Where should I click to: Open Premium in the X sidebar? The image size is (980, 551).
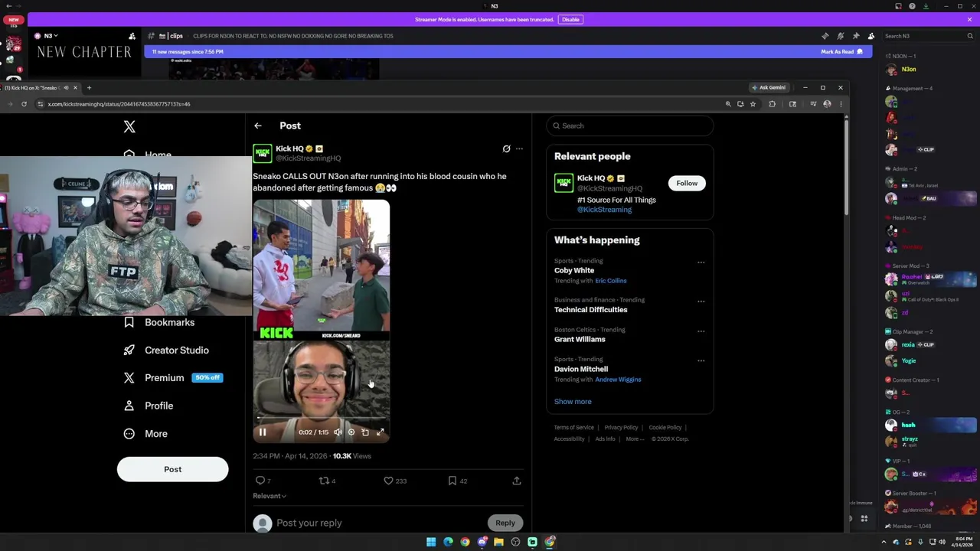pyautogui.click(x=172, y=378)
